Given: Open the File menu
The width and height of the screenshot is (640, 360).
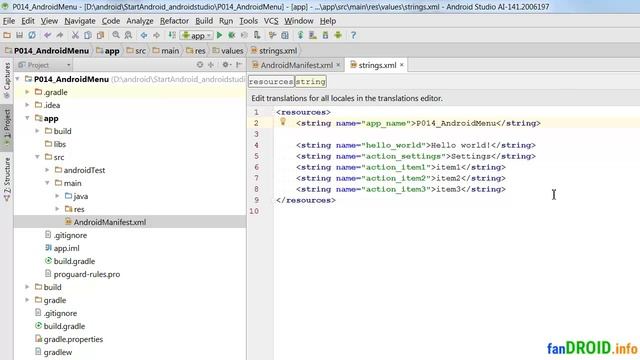Looking at the screenshot, I should coord(9,21).
